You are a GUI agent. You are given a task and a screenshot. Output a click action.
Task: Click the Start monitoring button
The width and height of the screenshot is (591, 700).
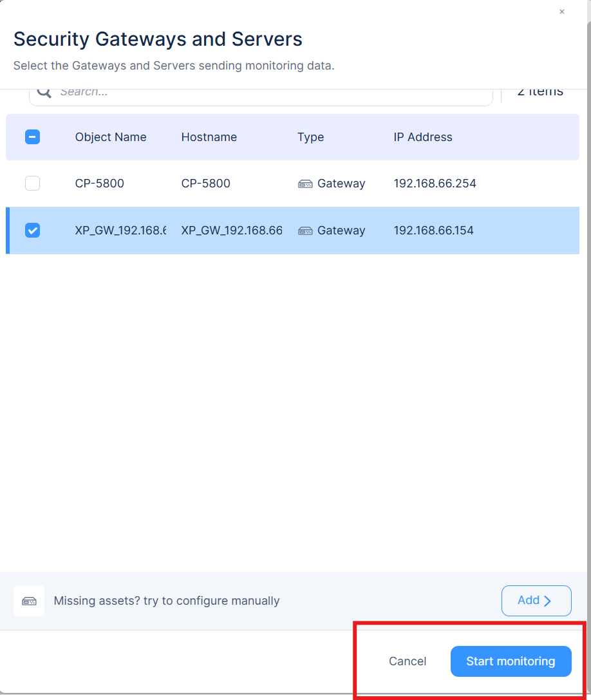pos(511,661)
